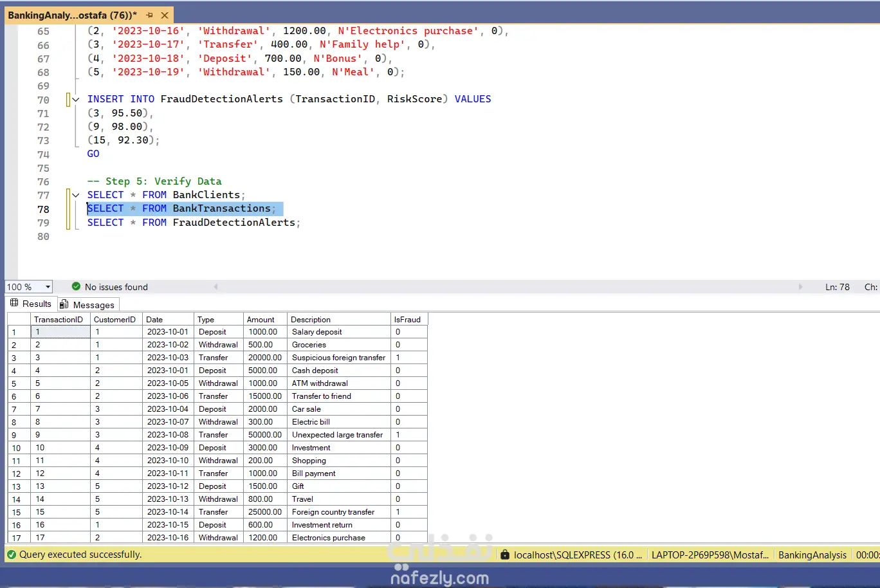The height and width of the screenshot is (588, 880).
Task: Click the BankingAnalysis database name in status bar
Action: coord(812,555)
